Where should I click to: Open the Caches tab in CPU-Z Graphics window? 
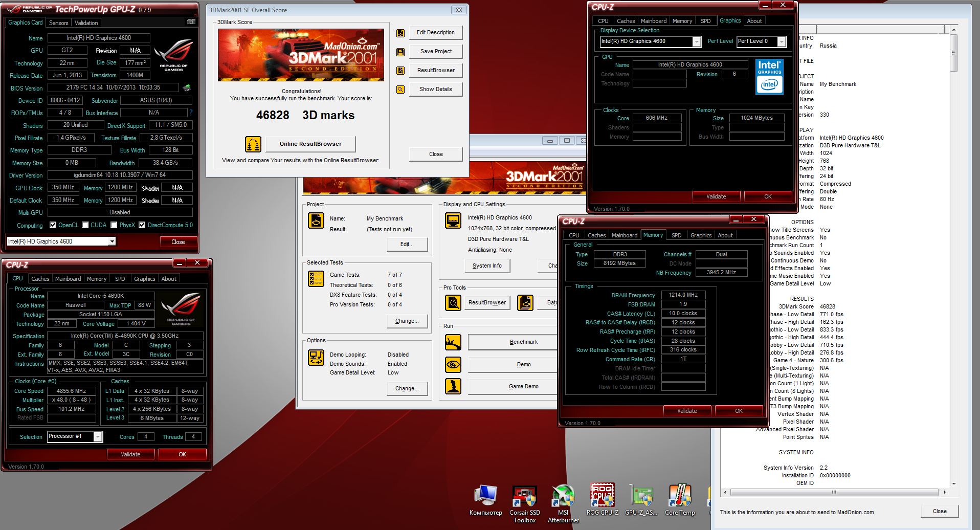pos(626,21)
